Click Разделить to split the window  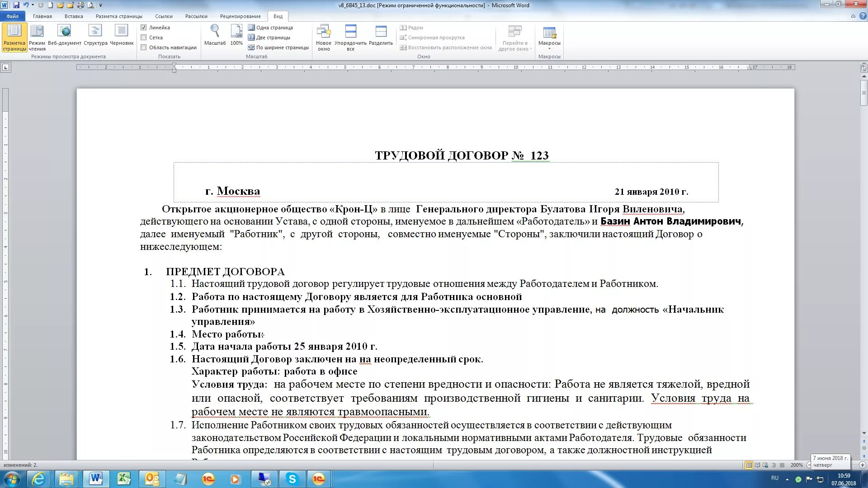[x=381, y=35]
